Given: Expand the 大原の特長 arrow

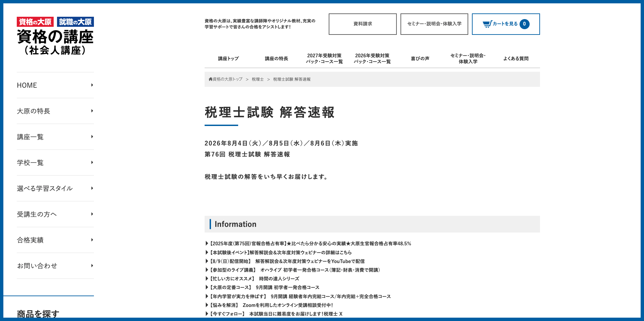Looking at the screenshot, I should tap(92, 111).
